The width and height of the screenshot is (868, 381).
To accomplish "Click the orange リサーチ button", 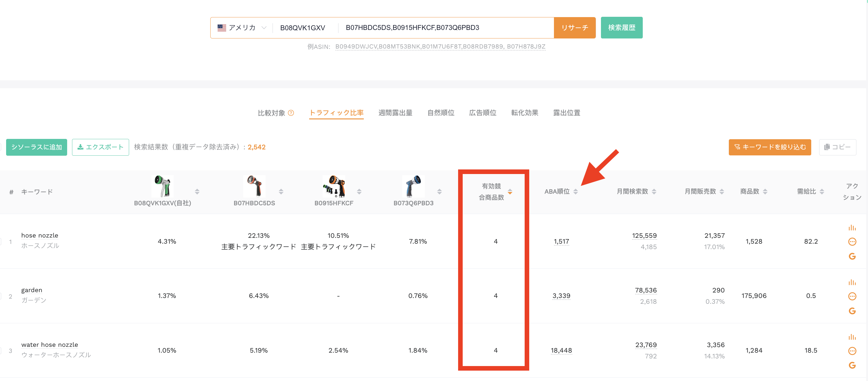I will (574, 28).
